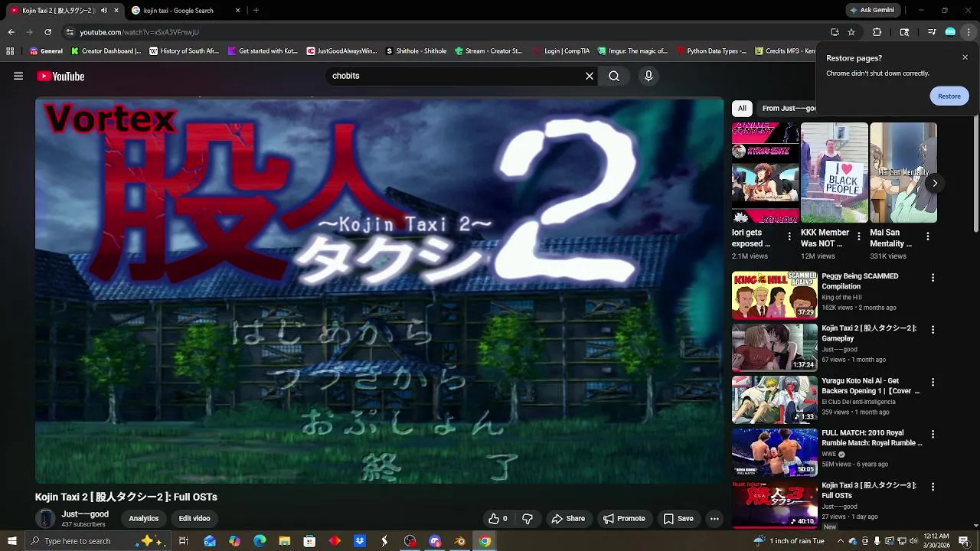Viewport: 980px width, 551px height.
Task: Mute the Kojin Taxi 2 tab audio
Action: tap(104, 11)
